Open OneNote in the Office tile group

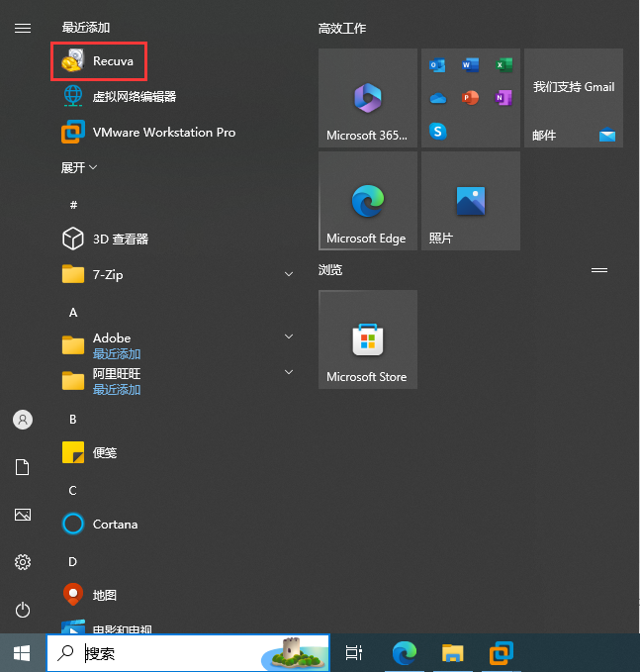coord(503,98)
